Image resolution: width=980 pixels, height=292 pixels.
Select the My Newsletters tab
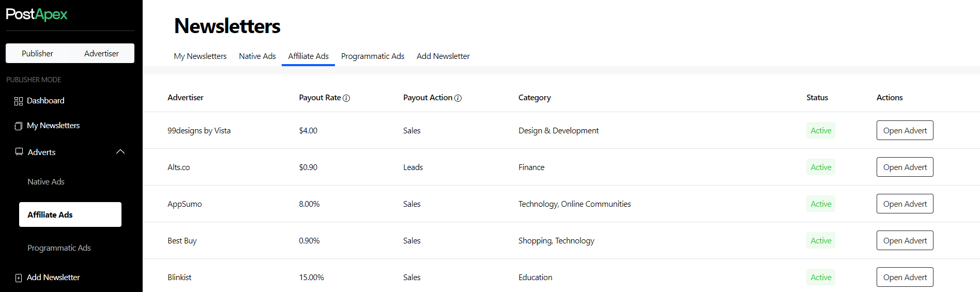click(200, 56)
